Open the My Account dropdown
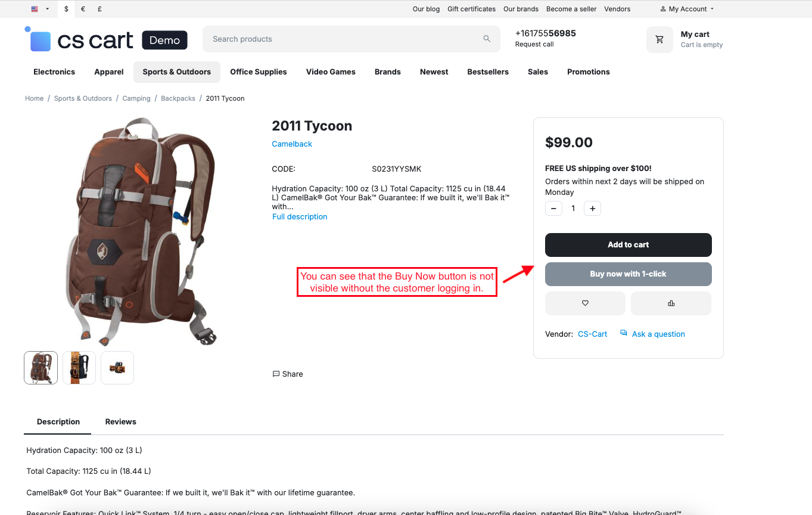Viewport: 812px width, 515px height. pos(687,9)
